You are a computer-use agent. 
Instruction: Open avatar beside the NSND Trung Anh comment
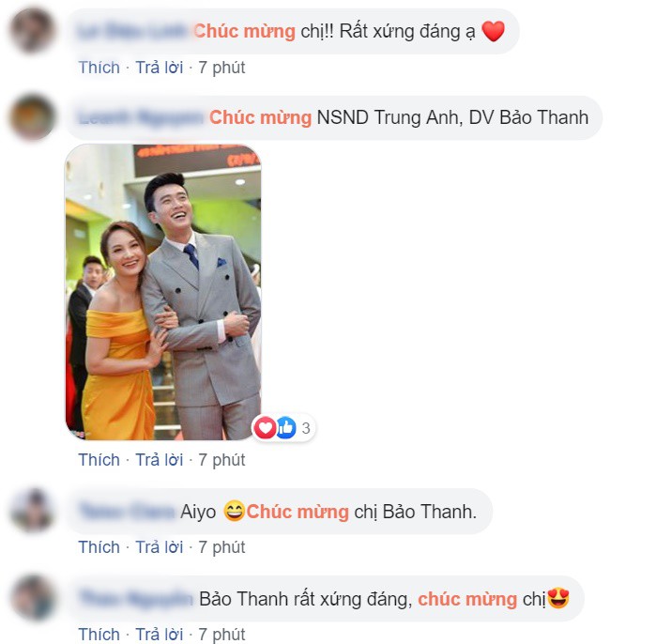[33, 117]
